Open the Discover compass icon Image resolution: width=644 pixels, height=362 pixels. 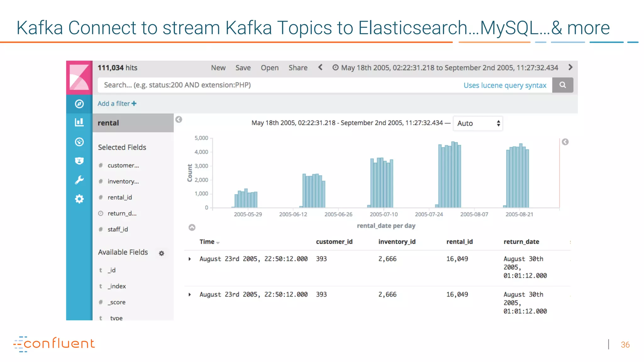79,104
